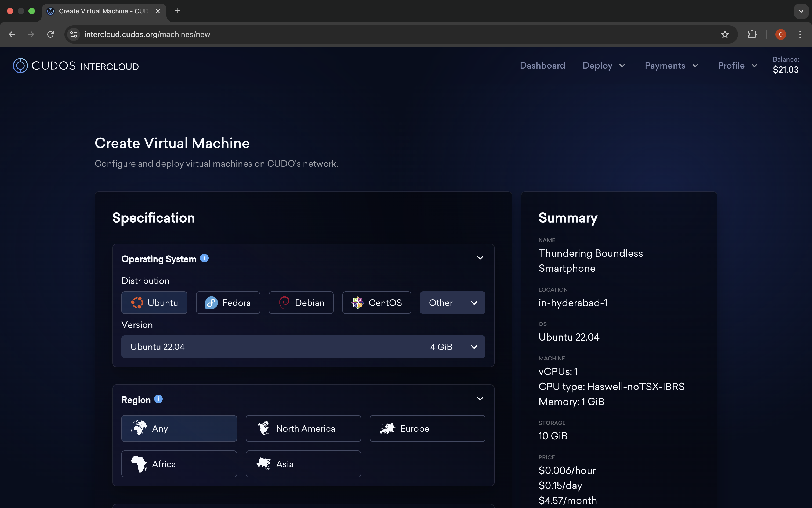Go to the Dashboard page

[542, 66]
